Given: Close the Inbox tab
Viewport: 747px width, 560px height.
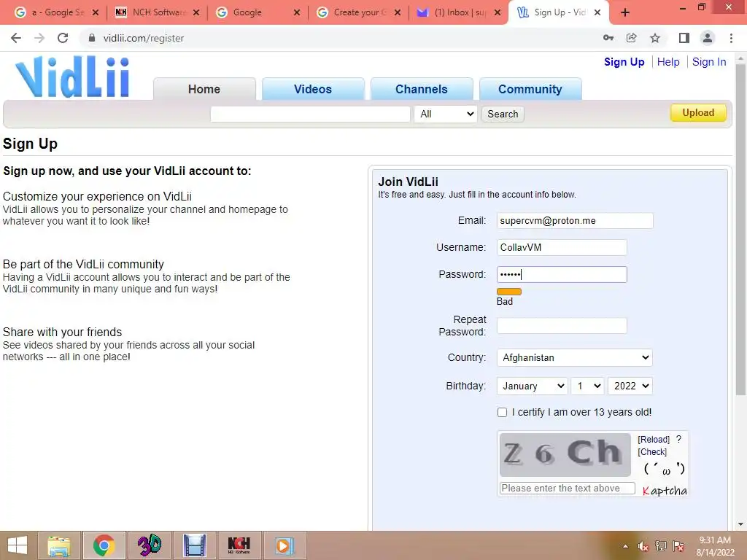Looking at the screenshot, I should pyautogui.click(x=498, y=12).
